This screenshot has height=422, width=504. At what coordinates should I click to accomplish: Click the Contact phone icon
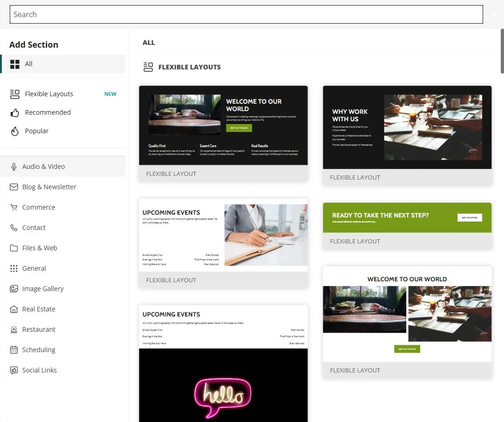[14, 228]
